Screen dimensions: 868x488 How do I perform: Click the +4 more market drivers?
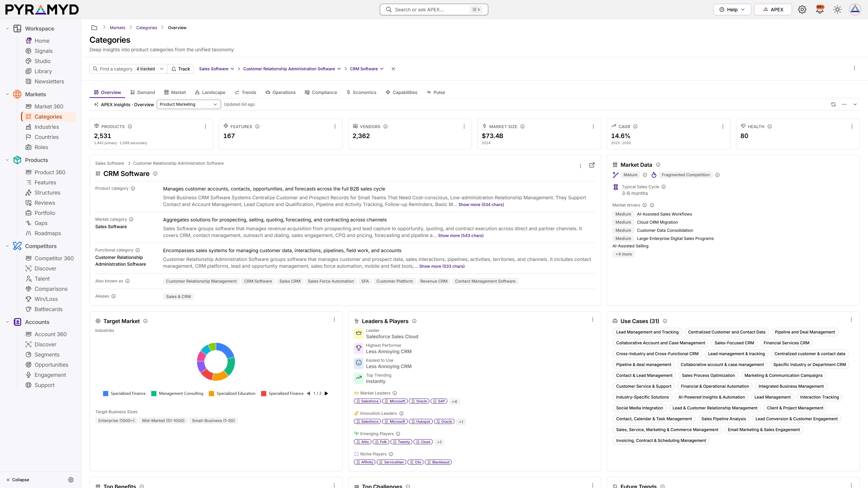coord(623,254)
